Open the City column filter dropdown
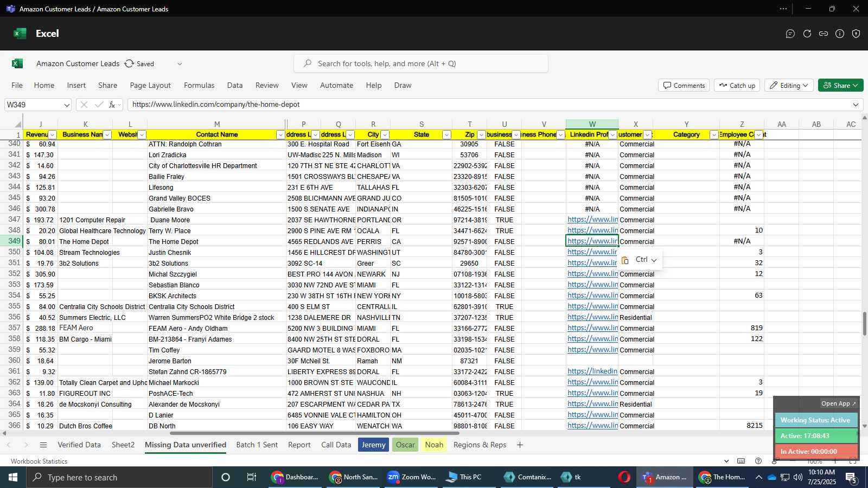This screenshot has height=488, width=868. click(385, 135)
